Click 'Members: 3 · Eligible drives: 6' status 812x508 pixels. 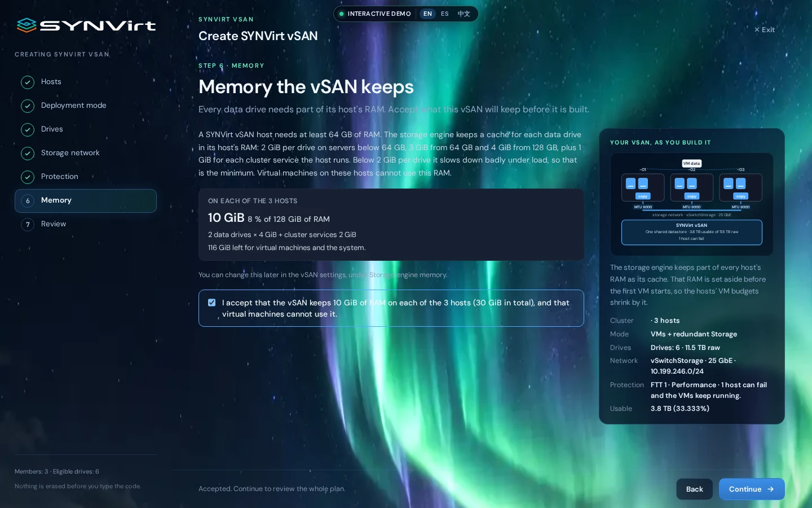point(57,472)
